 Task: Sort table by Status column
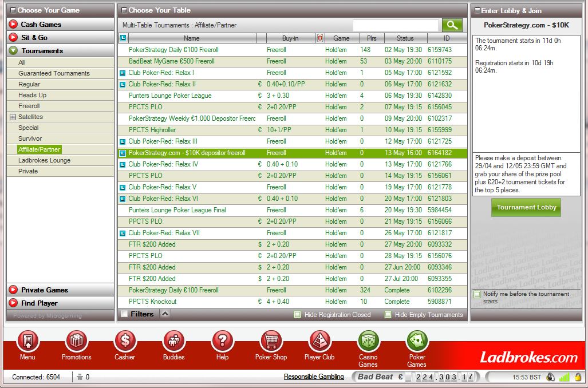[x=405, y=38]
